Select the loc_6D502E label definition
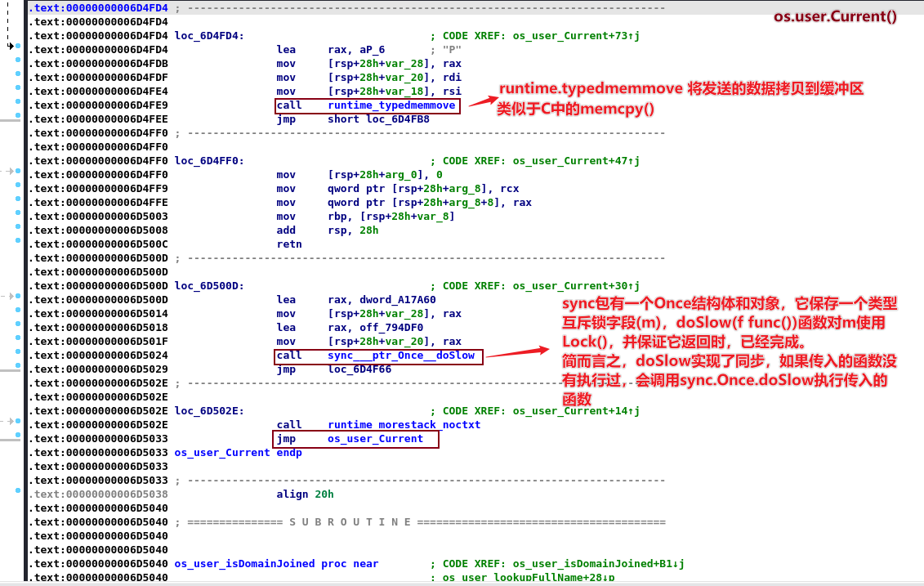Screen dimensions: 924x586 pyautogui.click(x=209, y=411)
